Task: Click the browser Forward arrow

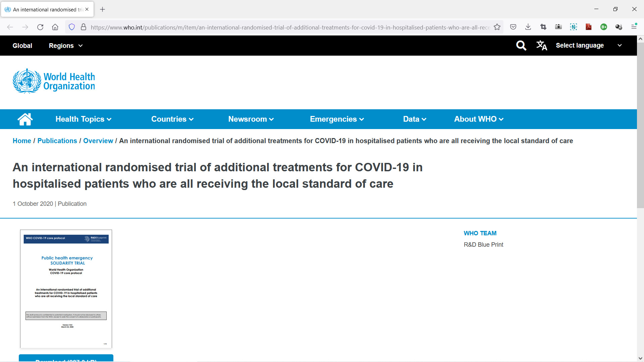Action: point(25,27)
